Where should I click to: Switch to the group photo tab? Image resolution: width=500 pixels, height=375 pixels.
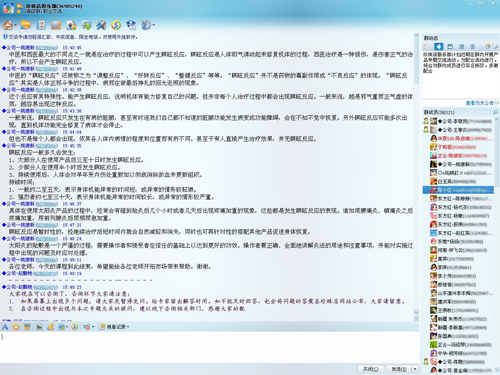point(450,46)
